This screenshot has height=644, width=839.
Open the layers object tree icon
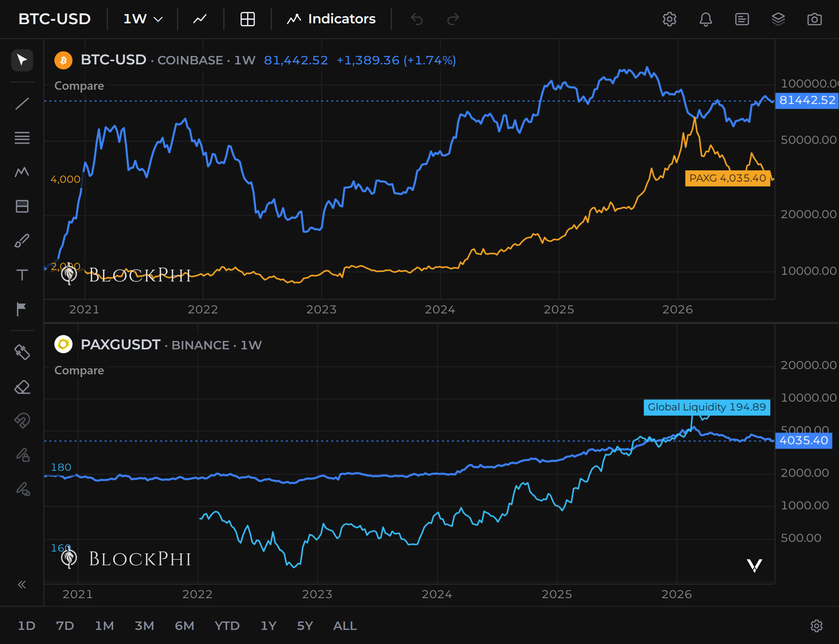coord(778,19)
